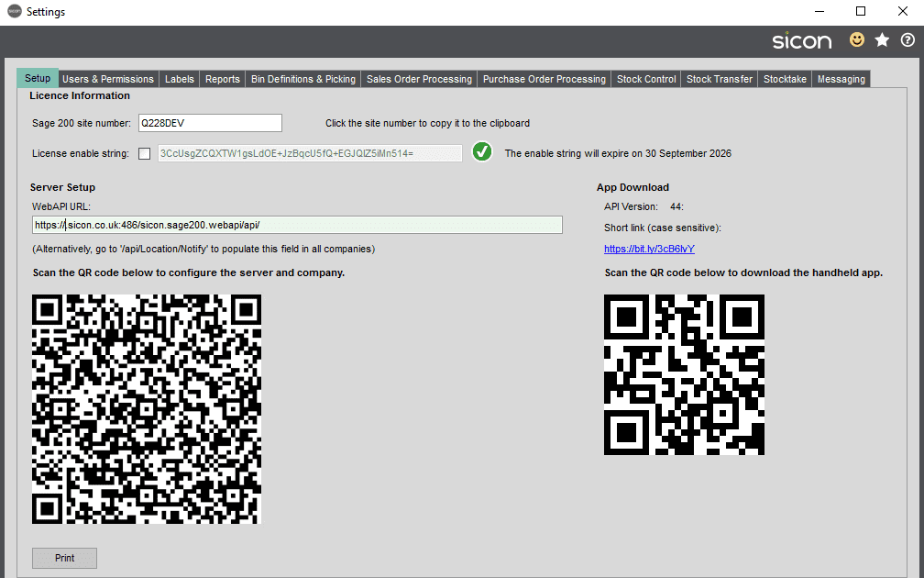Open the Reports tab

coord(222,79)
